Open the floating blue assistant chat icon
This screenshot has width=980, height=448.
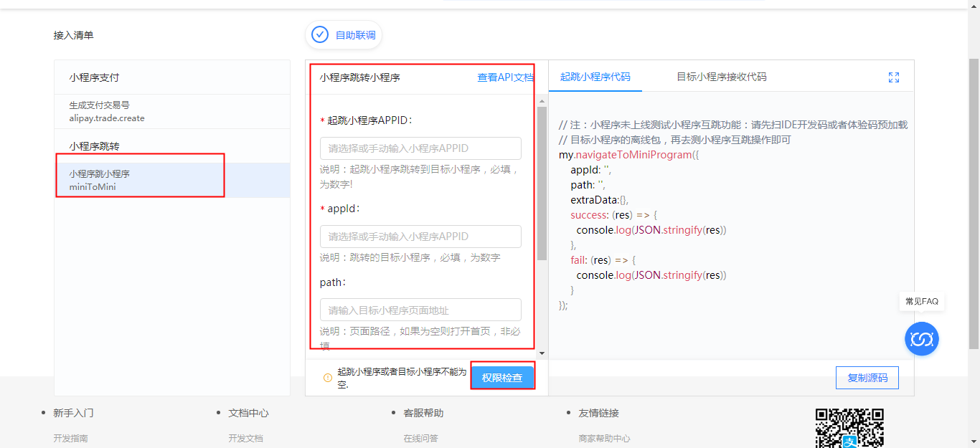921,338
